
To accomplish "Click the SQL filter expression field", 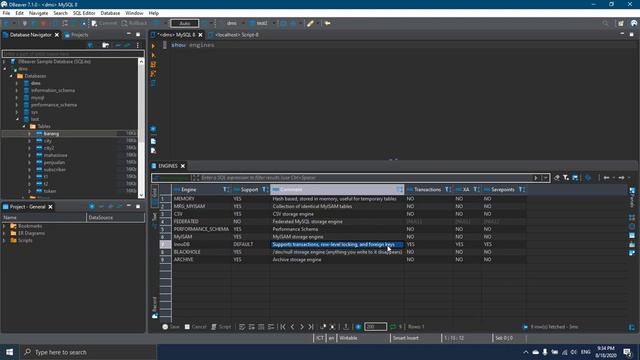I will (366, 178).
